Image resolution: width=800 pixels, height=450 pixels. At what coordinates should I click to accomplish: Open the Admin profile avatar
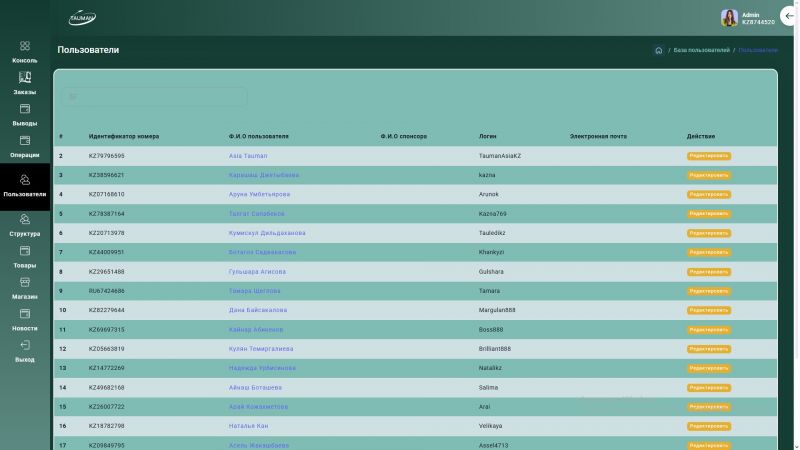click(x=729, y=18)
